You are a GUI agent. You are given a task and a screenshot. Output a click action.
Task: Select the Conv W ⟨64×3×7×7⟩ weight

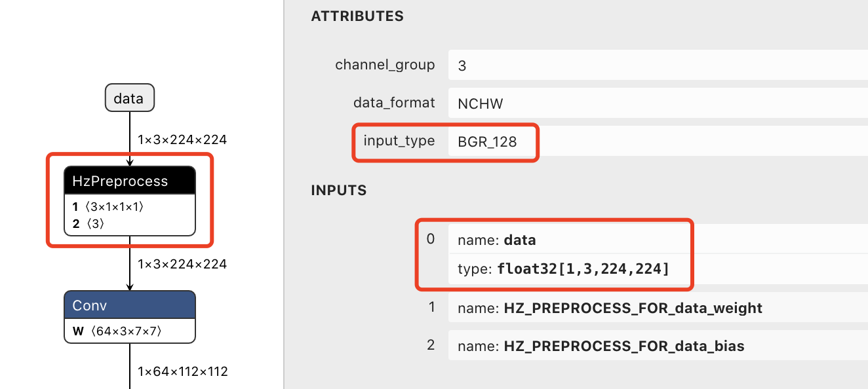pos(117,331)
